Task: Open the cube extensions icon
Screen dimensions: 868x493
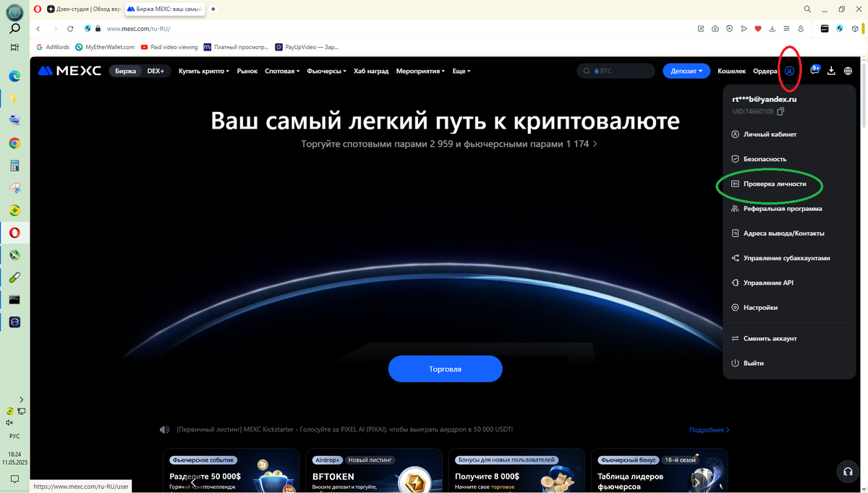Action: click(855, 29)
